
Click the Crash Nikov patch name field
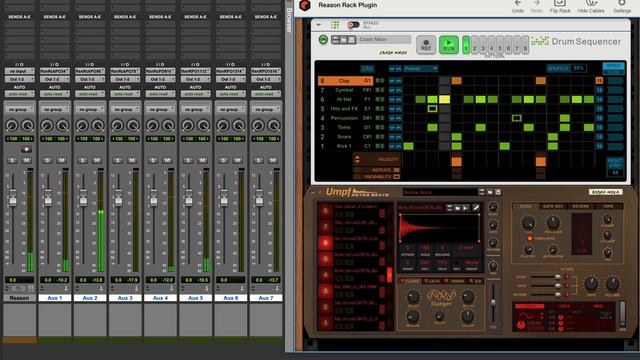click(384, 40)
